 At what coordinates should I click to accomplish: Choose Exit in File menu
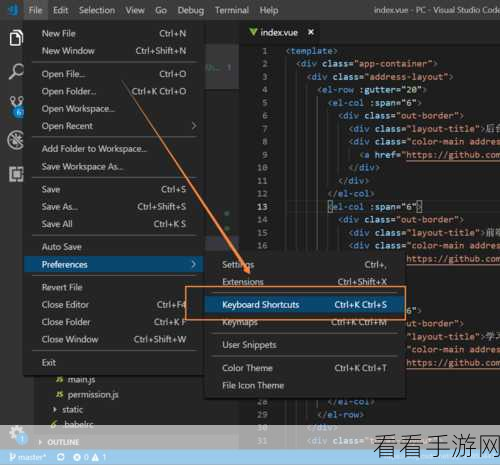[114, 363]
